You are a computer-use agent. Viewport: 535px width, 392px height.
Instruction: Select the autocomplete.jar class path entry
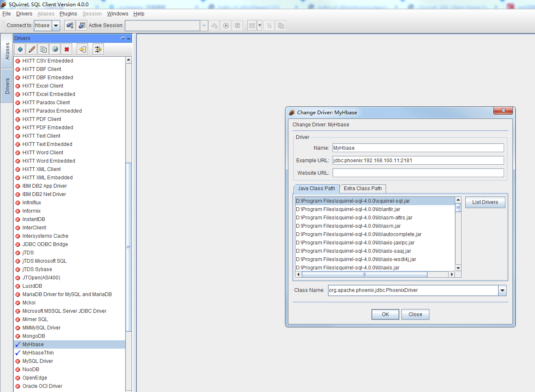click(375, 234)
